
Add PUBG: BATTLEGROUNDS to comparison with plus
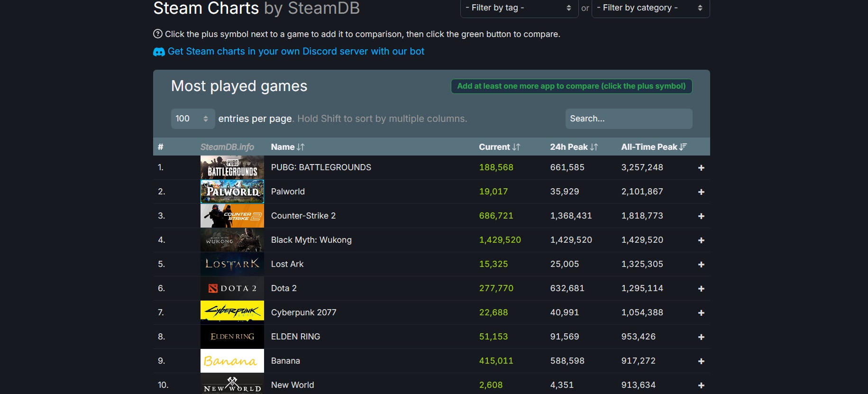click(701, 168)
